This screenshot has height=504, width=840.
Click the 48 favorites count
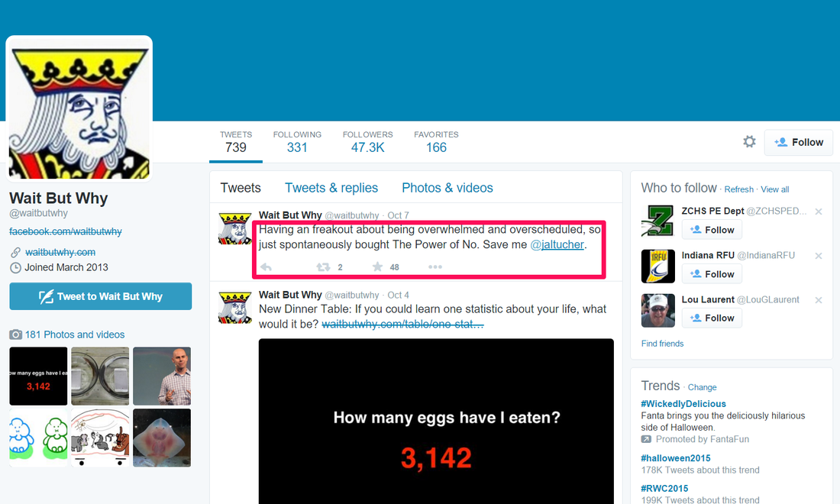click(x=394, y=267)
